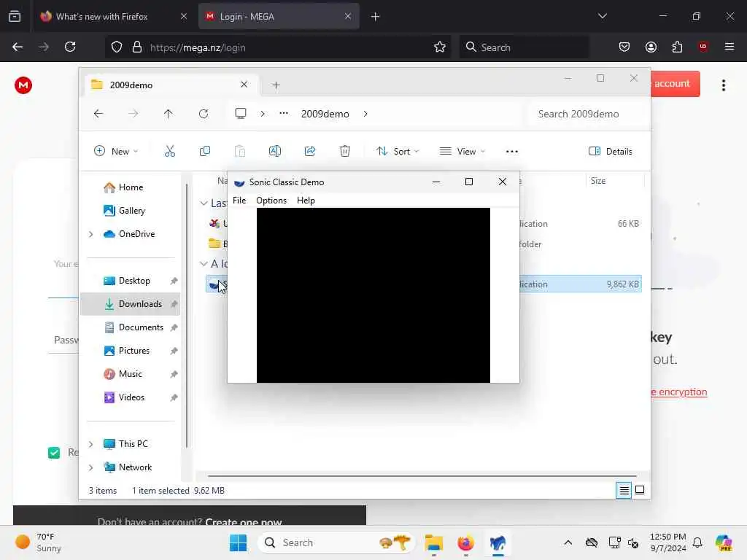Open Firefox account icon
This screenshot has height=560, width=747.
(x=651, y=47)
